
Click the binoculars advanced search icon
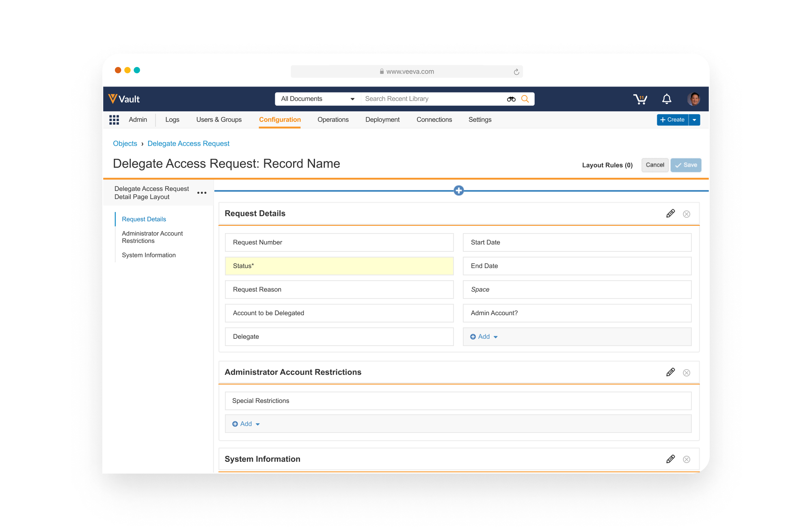[x=511, y=99]
